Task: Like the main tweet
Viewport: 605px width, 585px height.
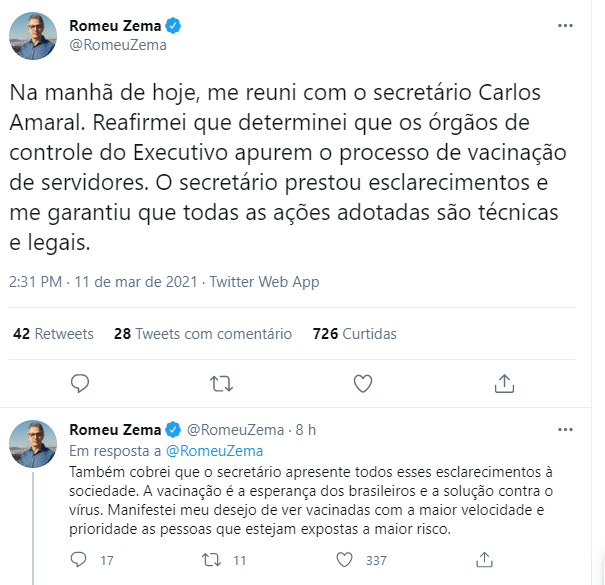Action: point(363,383)
